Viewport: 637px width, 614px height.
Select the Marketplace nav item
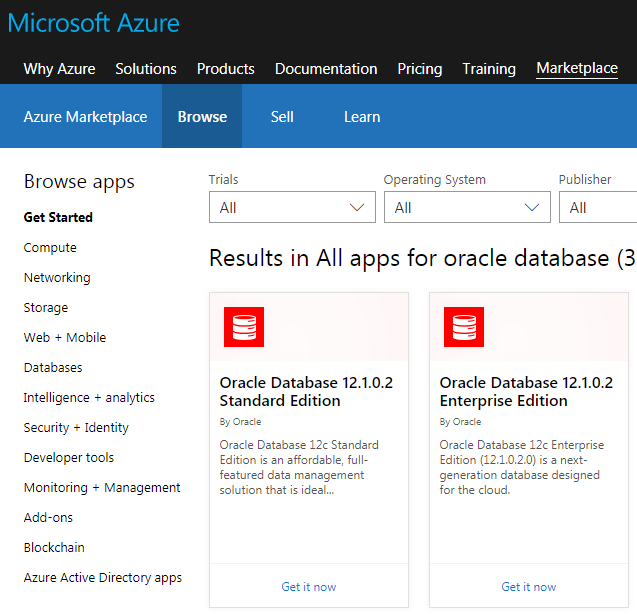pos(577,68)
